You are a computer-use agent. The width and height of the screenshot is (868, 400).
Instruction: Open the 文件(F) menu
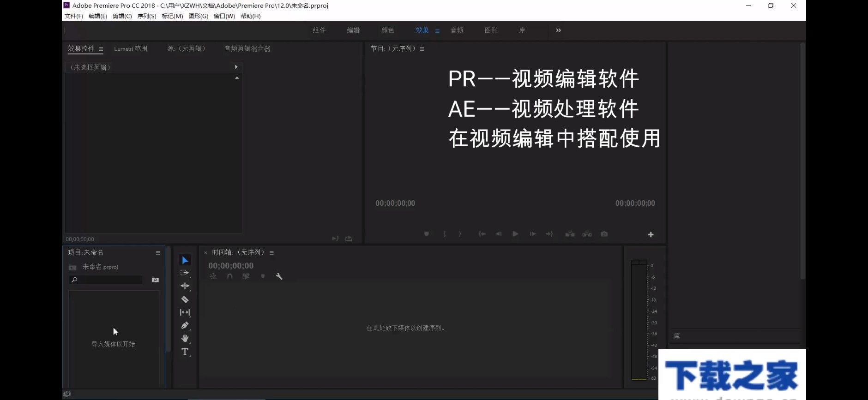[74, 16]
